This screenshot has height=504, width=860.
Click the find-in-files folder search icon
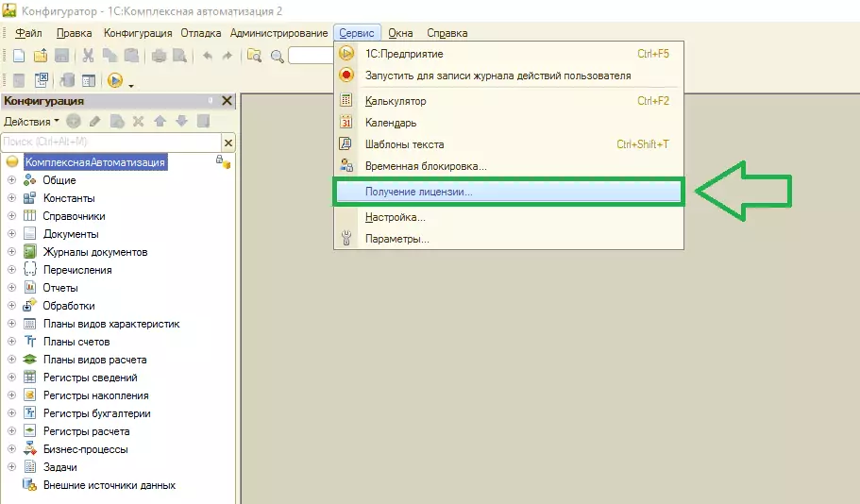(x=254, y=56)
